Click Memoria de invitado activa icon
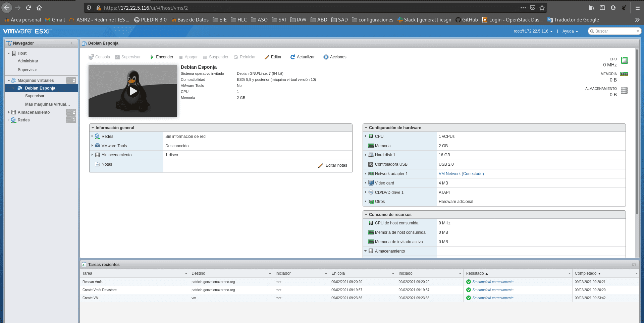 pyautogui.click(x=371, y=242)
